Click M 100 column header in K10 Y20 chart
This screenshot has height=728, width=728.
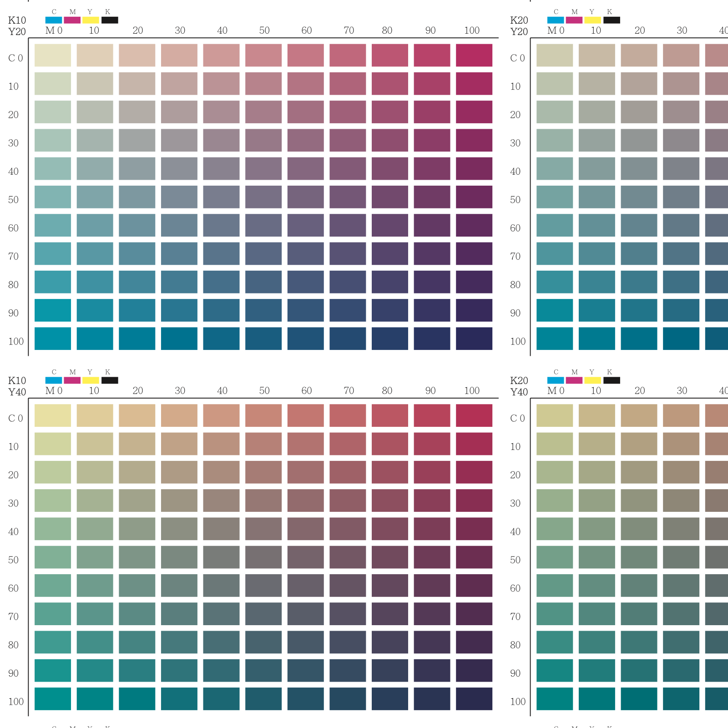click(472, 30)
